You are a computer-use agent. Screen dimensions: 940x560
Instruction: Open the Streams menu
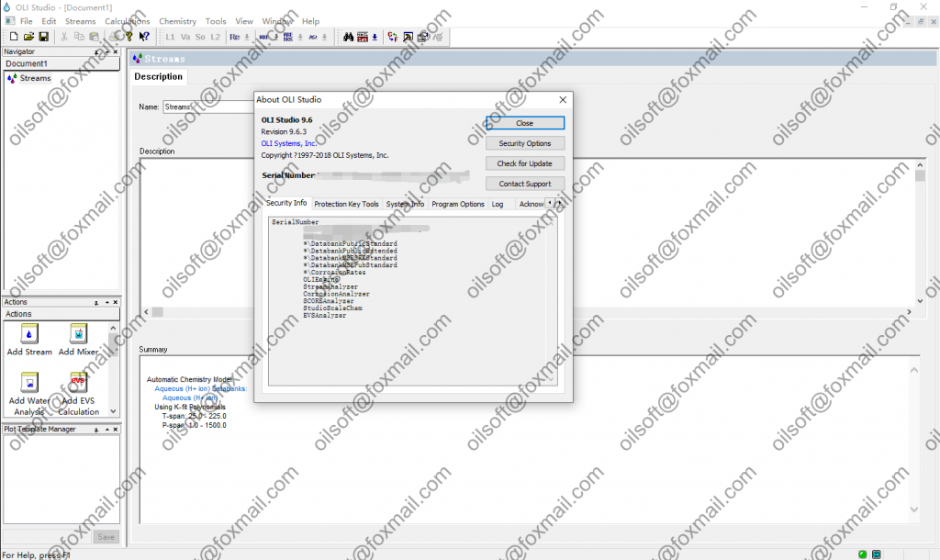point(81,21)
